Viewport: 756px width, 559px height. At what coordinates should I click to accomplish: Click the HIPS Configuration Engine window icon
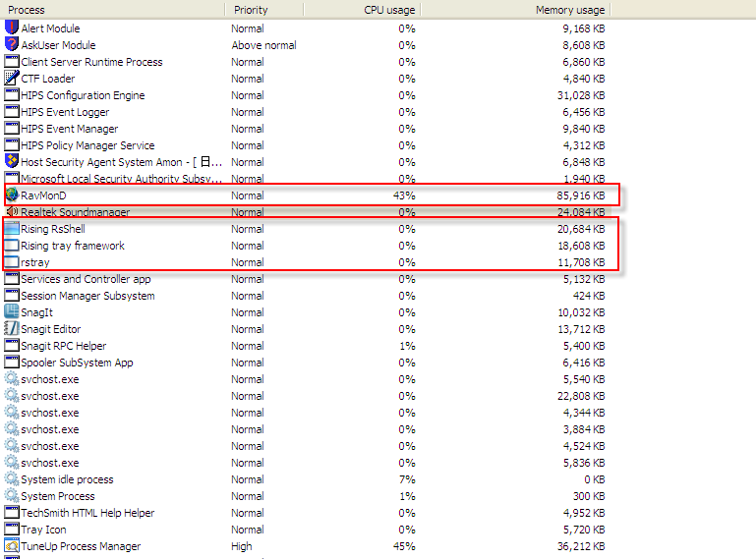coord(12,94)
